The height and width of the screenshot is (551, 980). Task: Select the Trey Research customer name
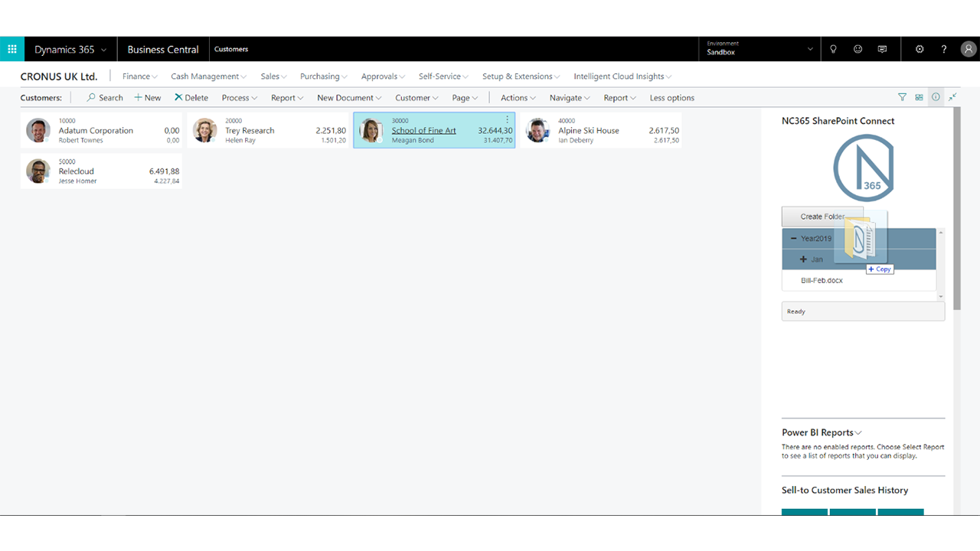point(250,130)
